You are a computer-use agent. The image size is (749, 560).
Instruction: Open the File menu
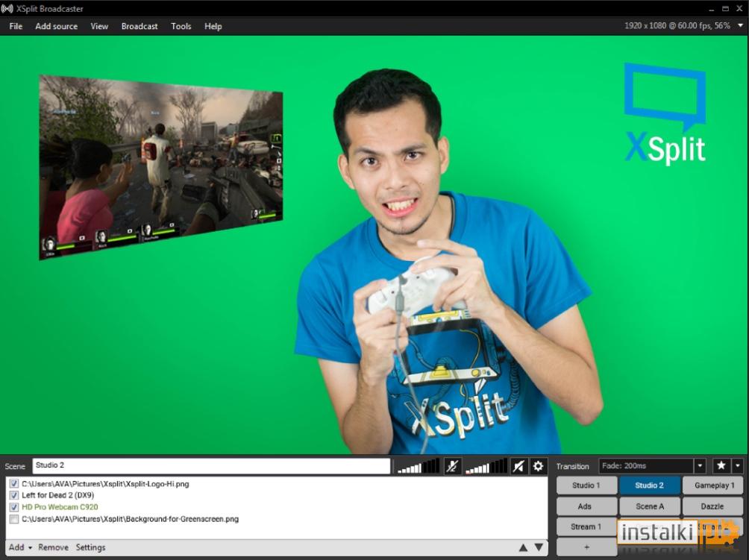[16, 26]
